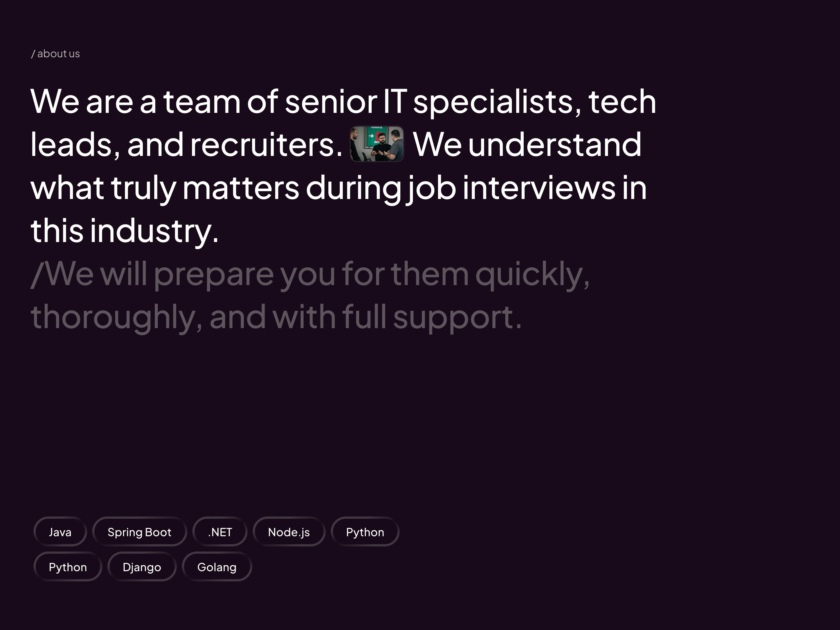Click the "We understand" text after the photo

click(527, 145)
